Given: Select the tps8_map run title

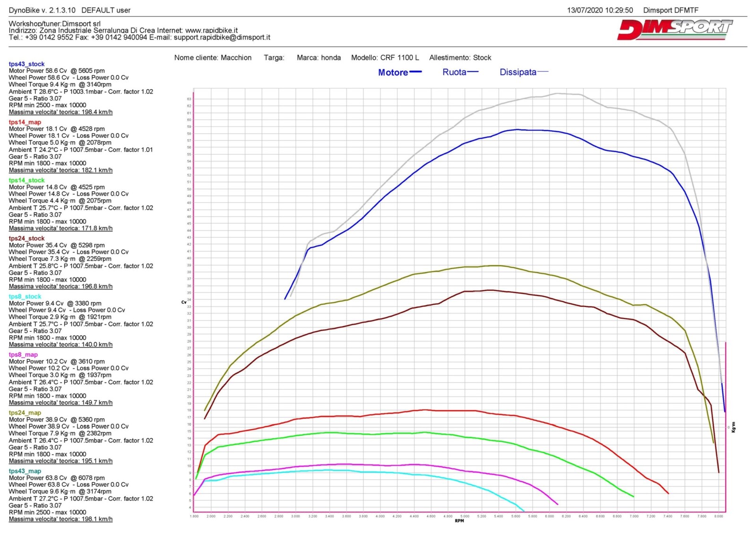Looking at the screenshot, I should [23, 355].
